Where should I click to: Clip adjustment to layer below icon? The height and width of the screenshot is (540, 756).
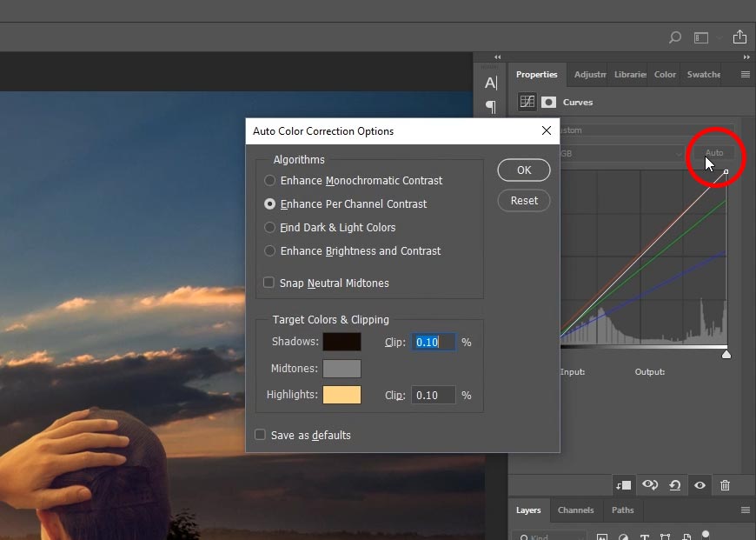pos(623,485)
